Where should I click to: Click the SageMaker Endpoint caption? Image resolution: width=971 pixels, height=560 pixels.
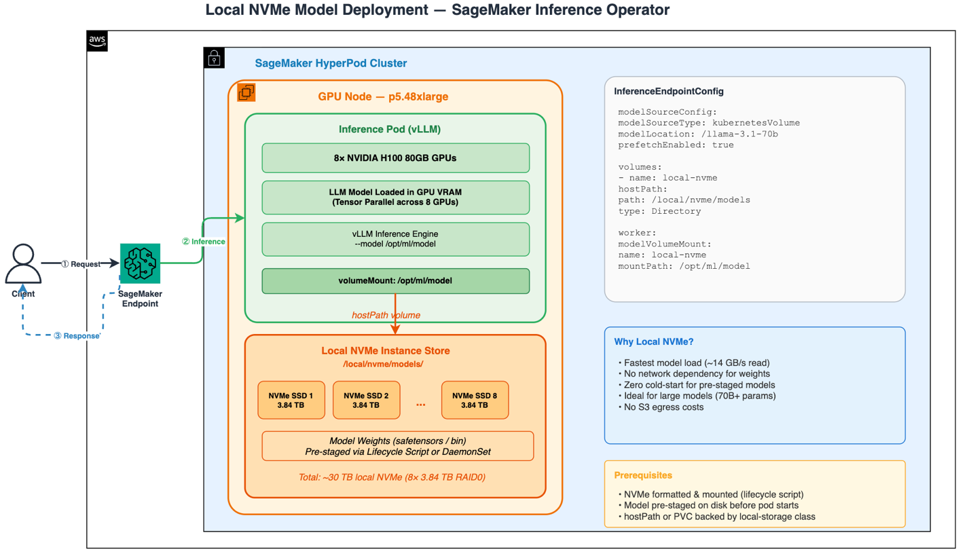pyautogui.click(x=139, y=299)
